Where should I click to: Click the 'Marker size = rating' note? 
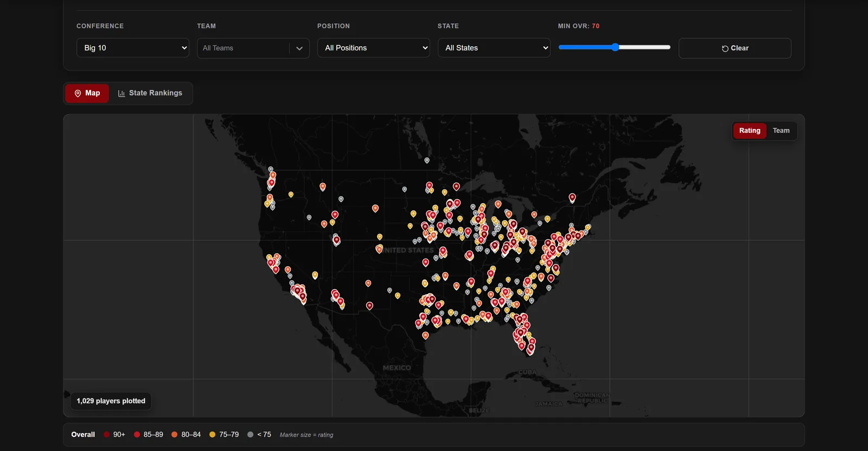click(x=307, y=435)
